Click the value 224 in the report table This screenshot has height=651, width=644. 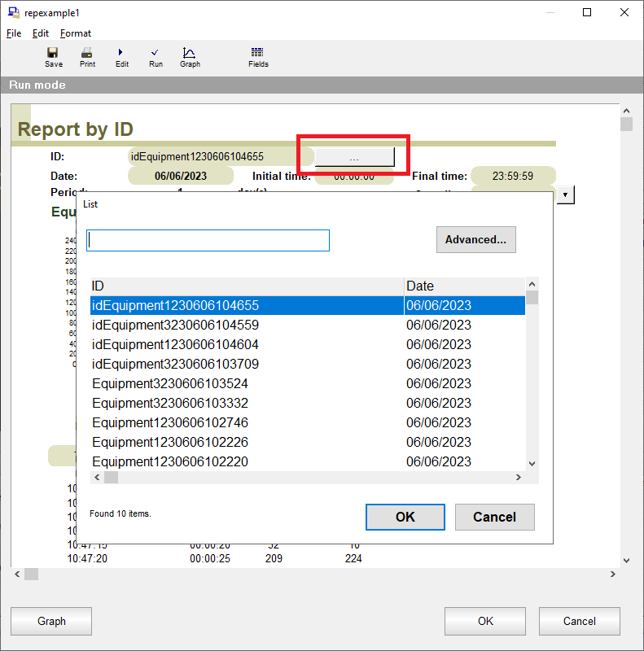click(353, 558)
